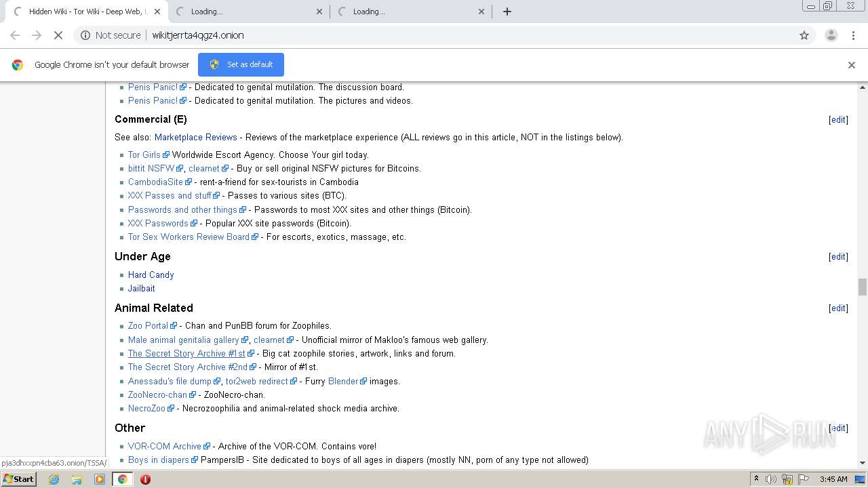
Task: Launch Internet Explorer from taskbar
Action: coord(54,479)
